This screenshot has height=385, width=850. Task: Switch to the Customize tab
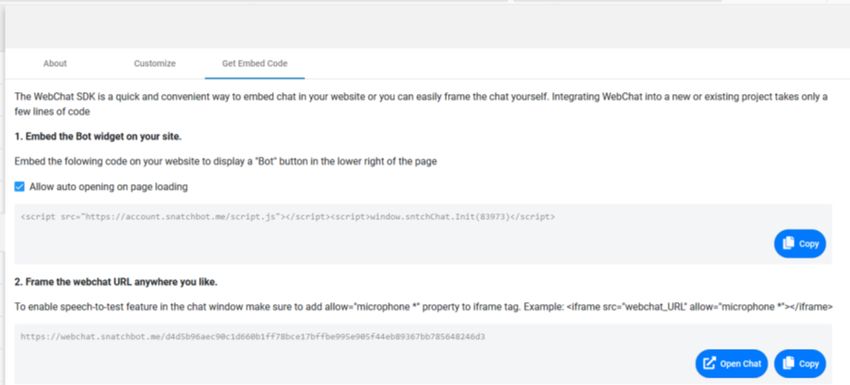[154, 63]
